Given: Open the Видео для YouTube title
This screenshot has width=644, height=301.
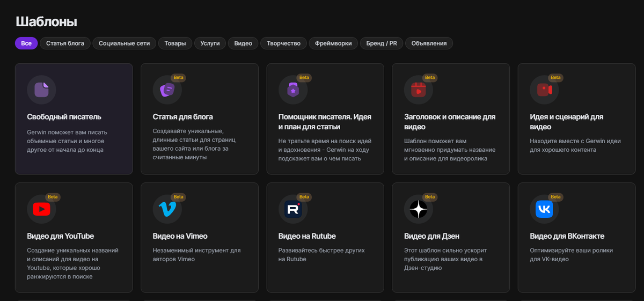Looking at the screenshot, I should click(x=61, y=236).
